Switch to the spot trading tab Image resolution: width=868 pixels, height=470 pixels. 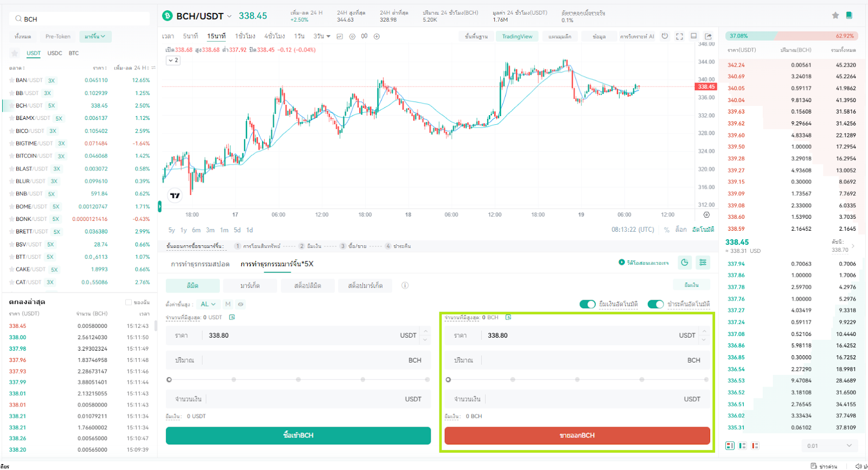[x=200, y=264]
